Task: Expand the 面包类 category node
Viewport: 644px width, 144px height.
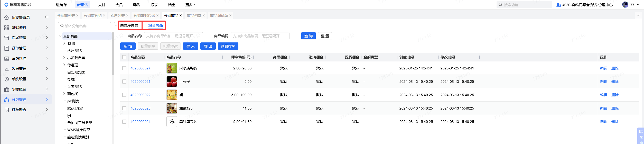Action: (x=64, y=94)
